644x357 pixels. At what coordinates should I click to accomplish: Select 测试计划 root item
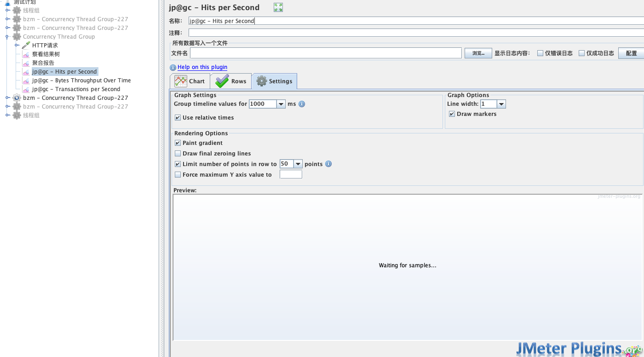pyautogui.click(x=25, y=2)
